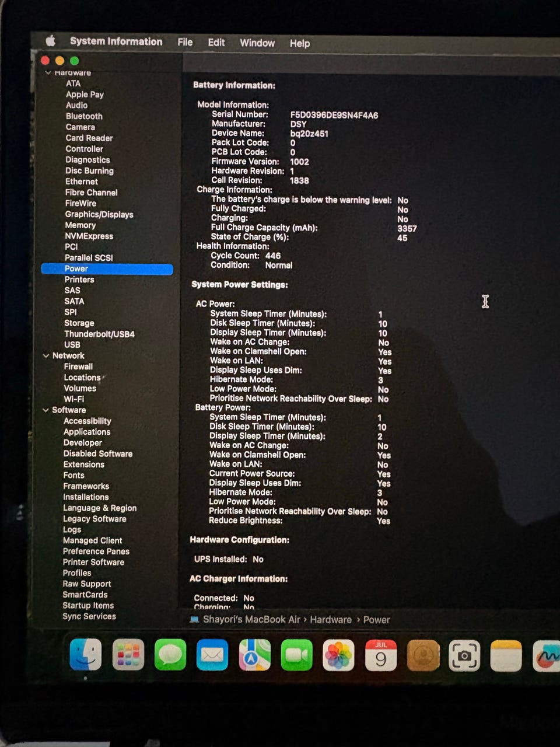Select Thunderbolt/USB4 in the sidebar
The width and height of the screenshot is (560, 747).
[99, 334]
